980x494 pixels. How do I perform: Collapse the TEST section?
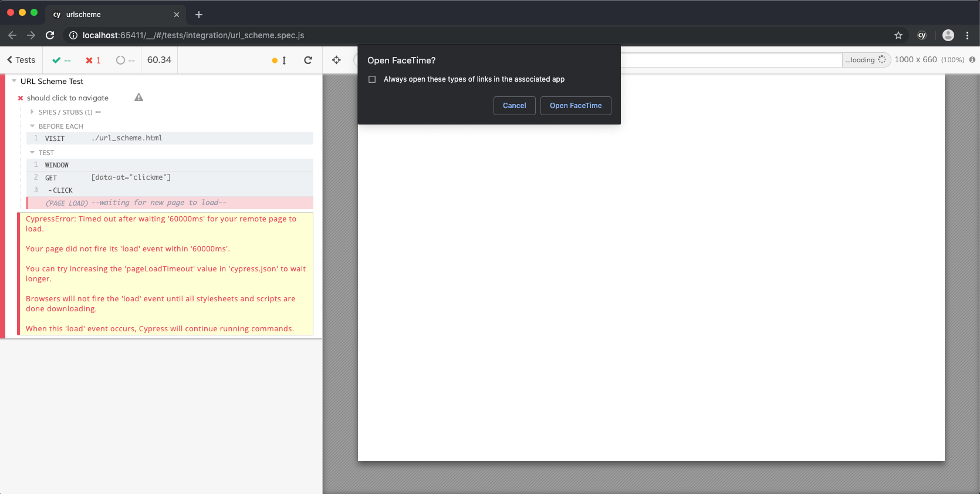click(42, 153)
